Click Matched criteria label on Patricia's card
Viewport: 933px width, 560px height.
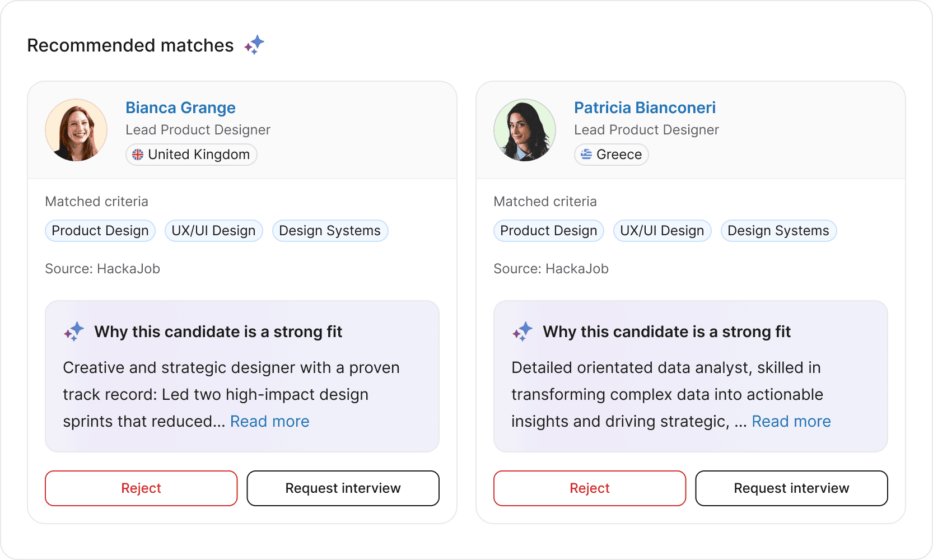(x=545, y=202)
